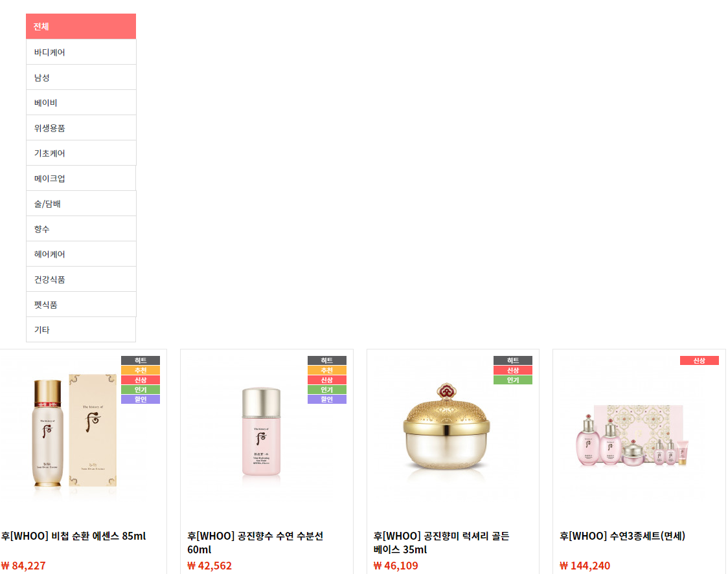Viewport: 728px width, 574px height.
Task: Click 후[WHOO] 수연3종세트(면세) title link
Action: 622,536
